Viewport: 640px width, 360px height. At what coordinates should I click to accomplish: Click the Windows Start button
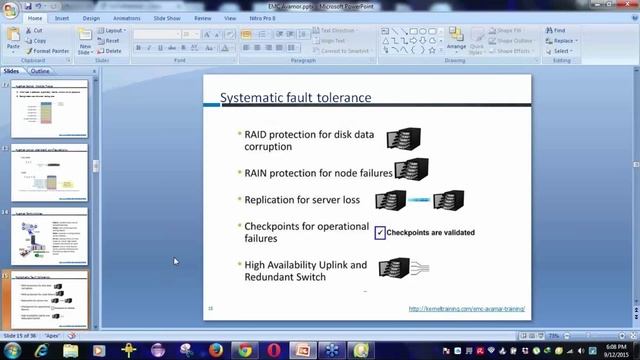[12, 350]
